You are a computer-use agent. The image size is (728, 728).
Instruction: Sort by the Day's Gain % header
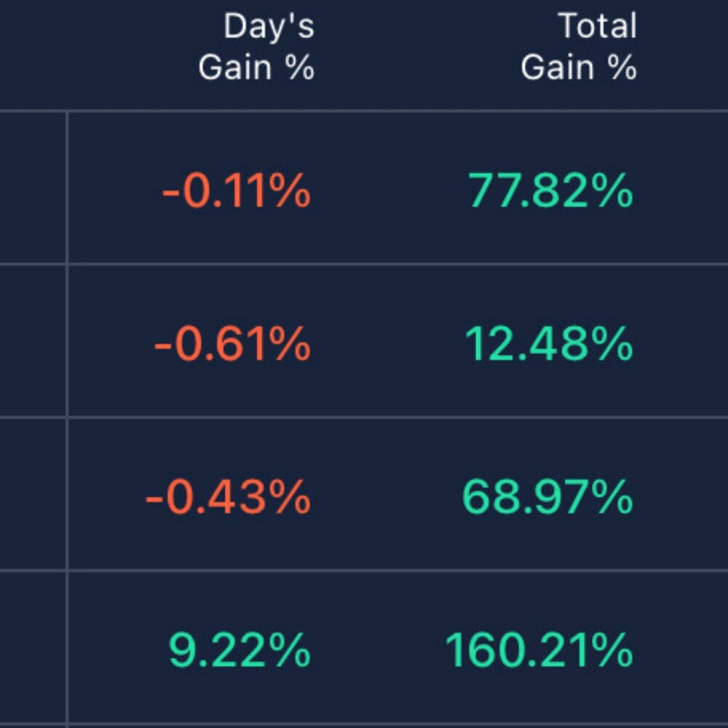(x=256, y=47)
